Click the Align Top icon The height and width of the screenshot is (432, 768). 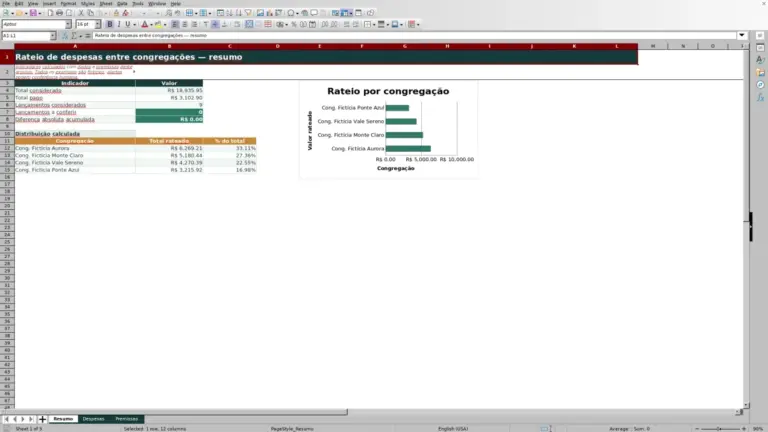[x=206, y=24]
